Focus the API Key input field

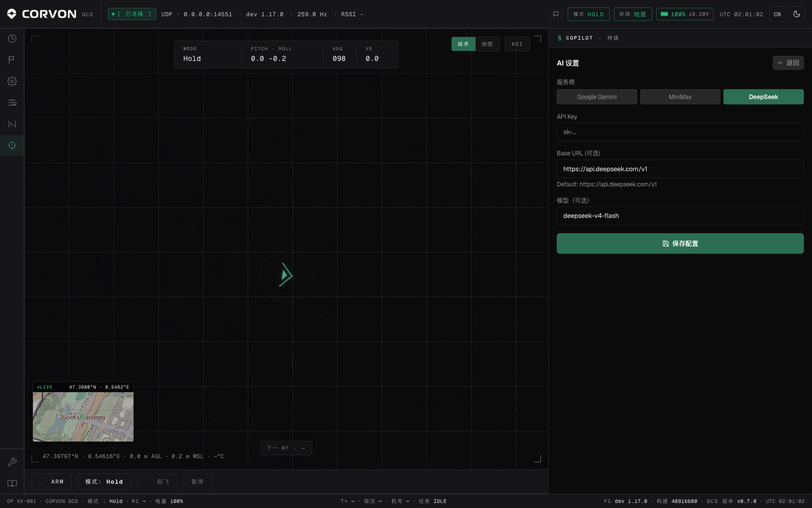680,132
